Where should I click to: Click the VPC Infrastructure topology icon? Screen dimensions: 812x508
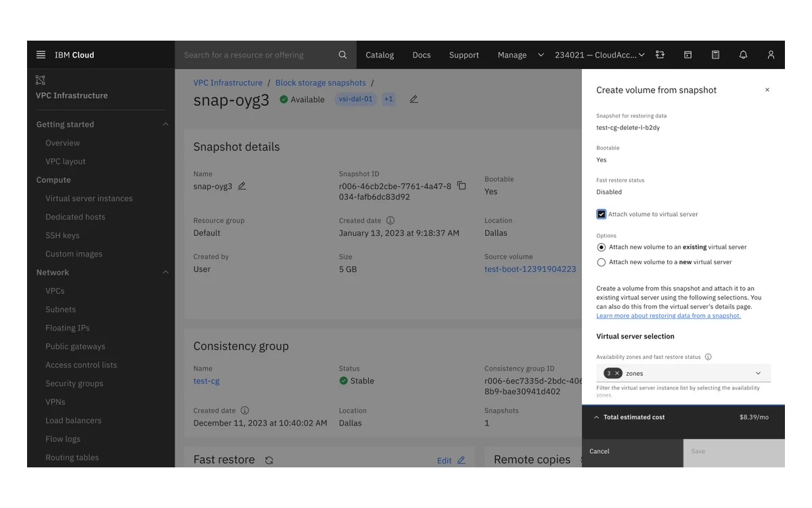[41, 81]
